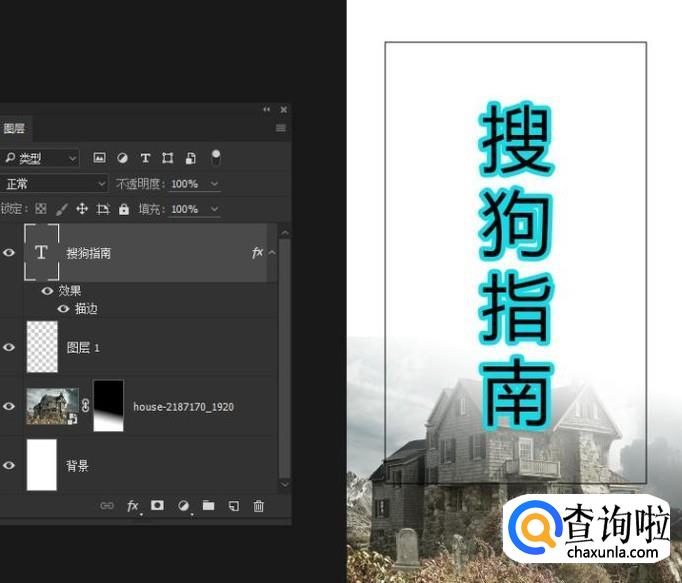
Task: Add layer style fx button at bottom
Action: (x=133, y=506)
